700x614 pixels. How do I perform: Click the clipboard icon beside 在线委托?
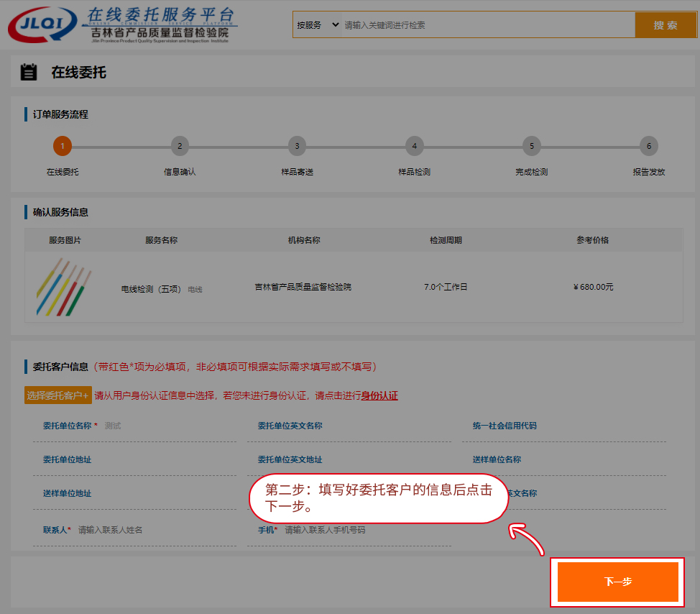[29, 72]
